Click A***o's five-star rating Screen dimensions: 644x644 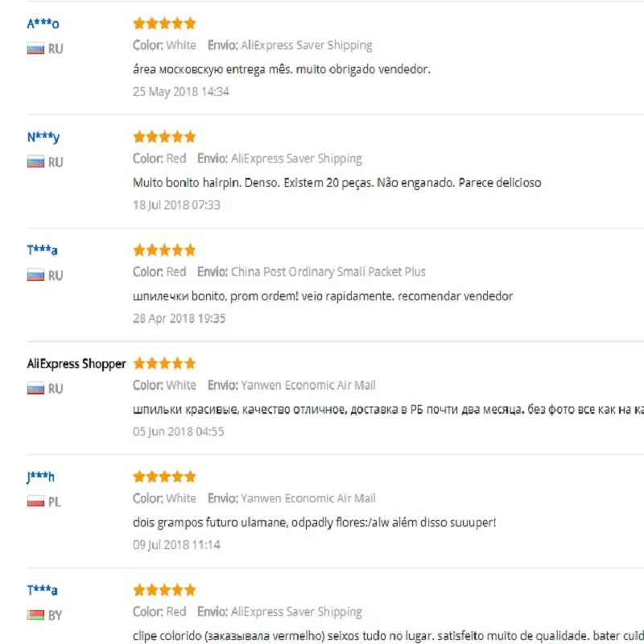(x=164, y=23)
